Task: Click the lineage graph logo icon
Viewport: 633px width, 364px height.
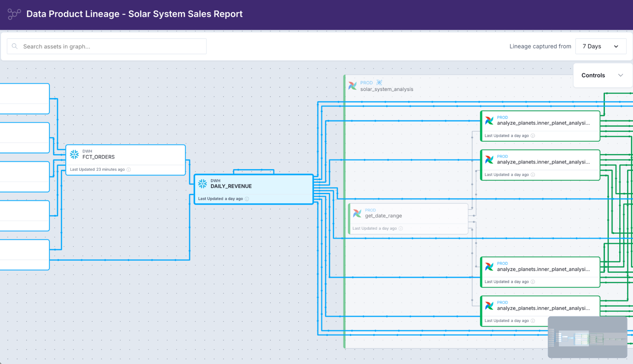Action: (14, 14)
